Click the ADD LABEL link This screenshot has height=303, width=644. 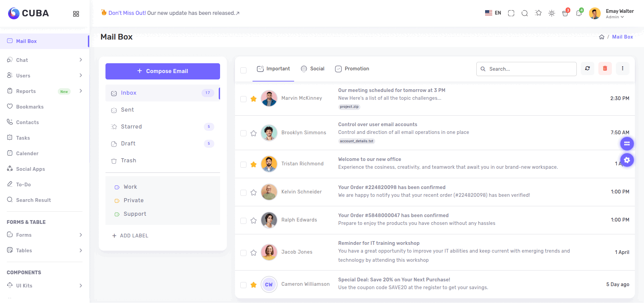tap(130, 236)
